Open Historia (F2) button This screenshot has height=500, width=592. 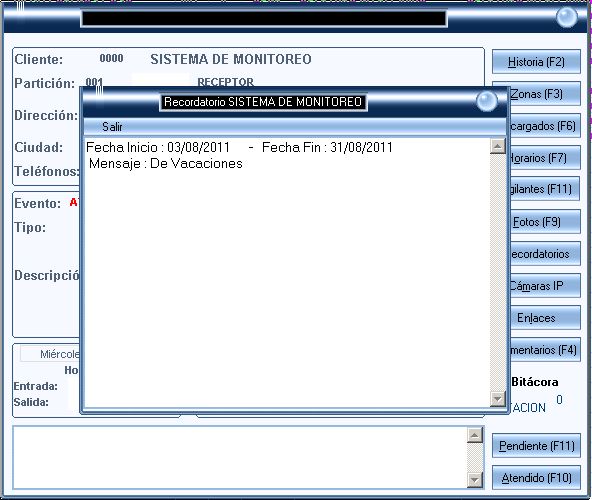[536, 62]
